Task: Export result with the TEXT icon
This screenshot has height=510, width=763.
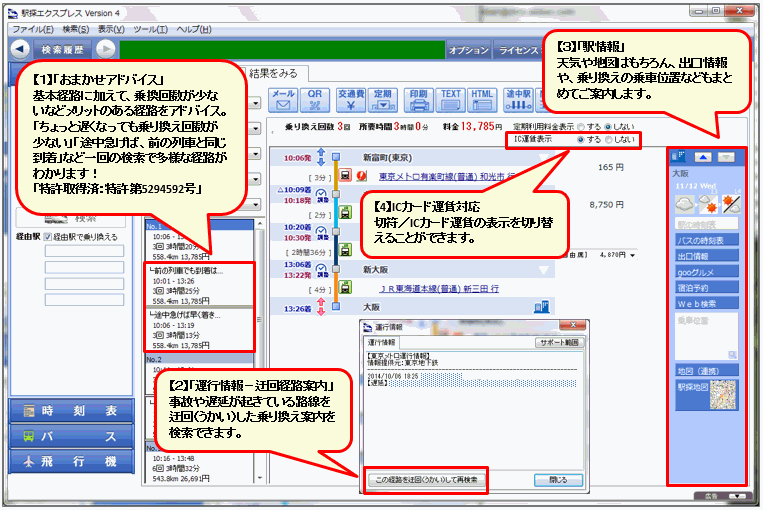Action: (450, 99)
